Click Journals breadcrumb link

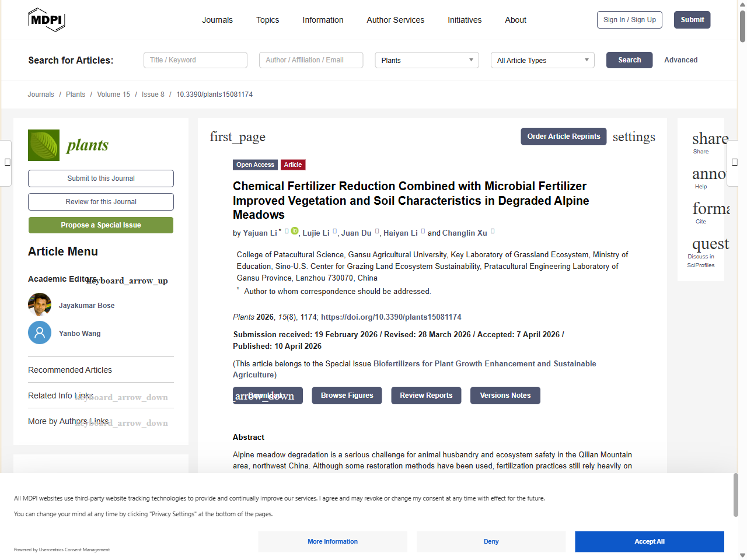click(x=41, y=94)
